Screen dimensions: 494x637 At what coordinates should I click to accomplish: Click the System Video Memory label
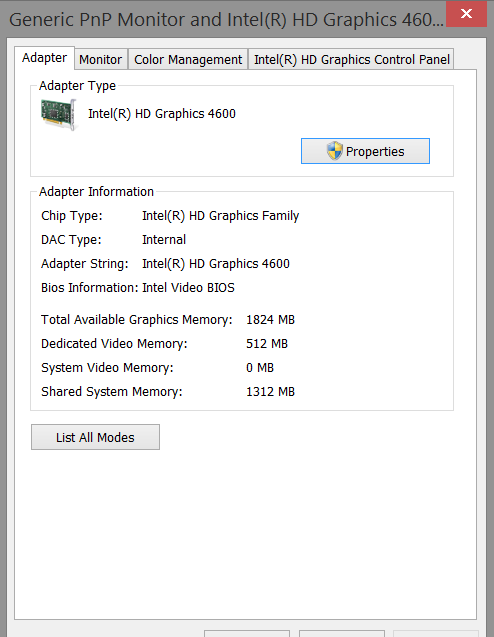[x=107, y=368]
